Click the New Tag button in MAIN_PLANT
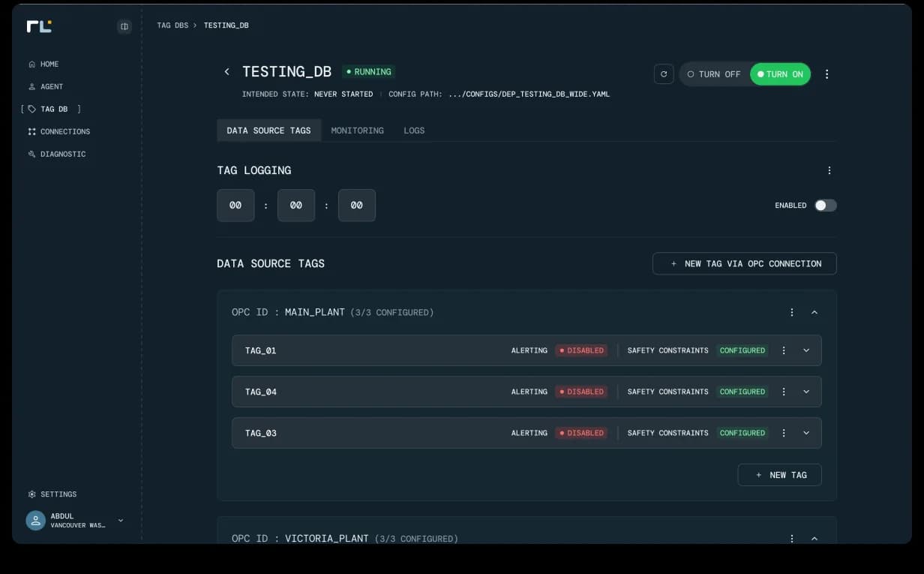 pos(779,475)
